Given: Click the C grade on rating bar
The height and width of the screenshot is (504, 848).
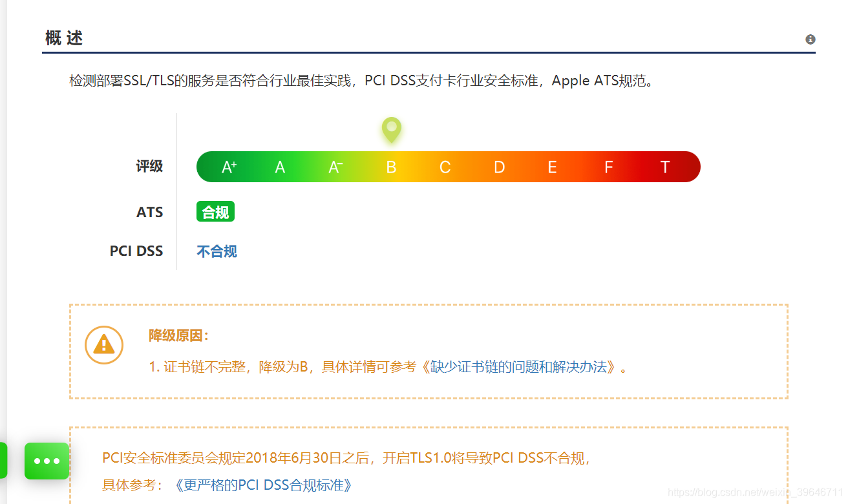Looking at the screenshot, I should point(445,167).
